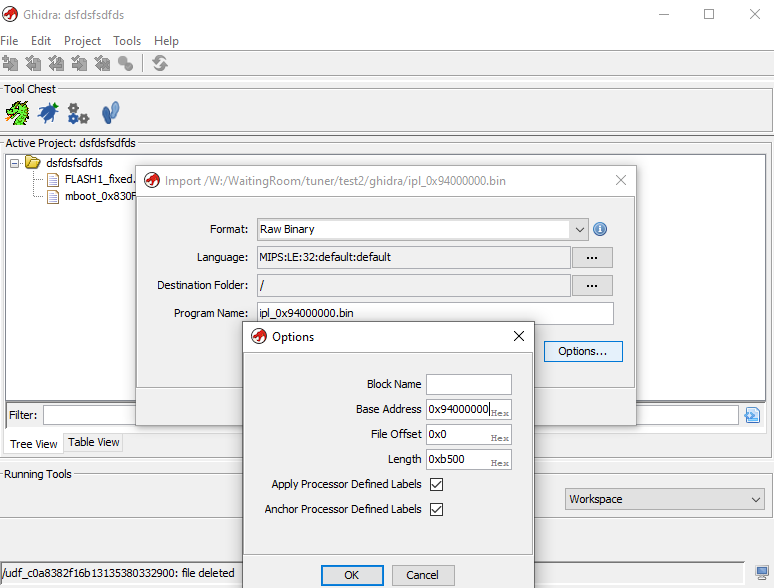Viewport: 774px width, 588px height.
Task: Click the fourth toolbar icon, left of Refresh
Action: pos(79,63)
